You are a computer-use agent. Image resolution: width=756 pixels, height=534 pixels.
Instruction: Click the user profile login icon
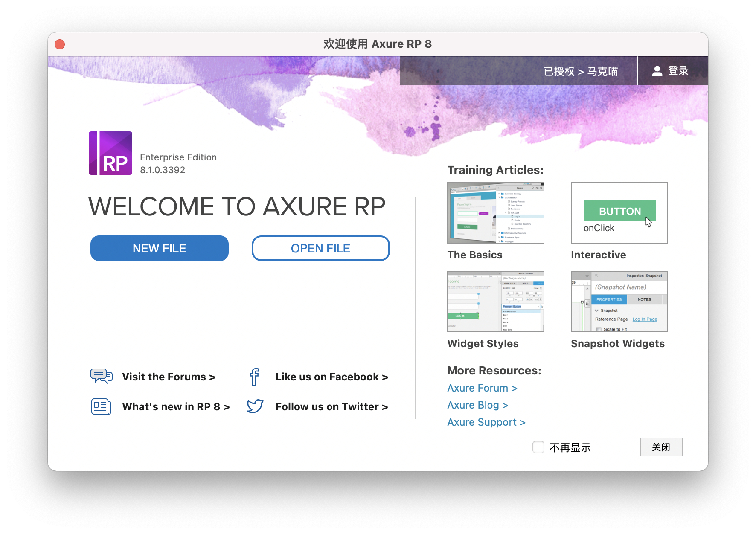pyautogui.click(x=657, y=71)
